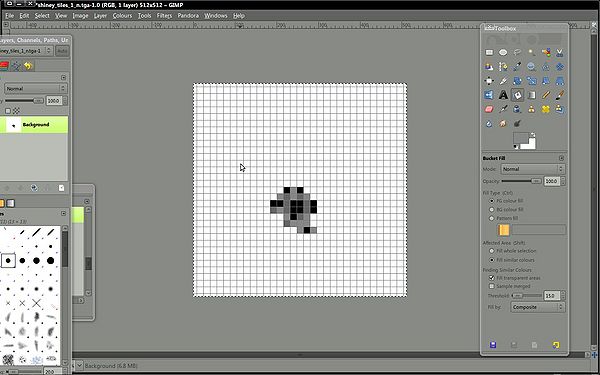Screen dimensions: 600x375
Task: Open the image selector dropdown in Layers dock
Action: tap(25, 51)
